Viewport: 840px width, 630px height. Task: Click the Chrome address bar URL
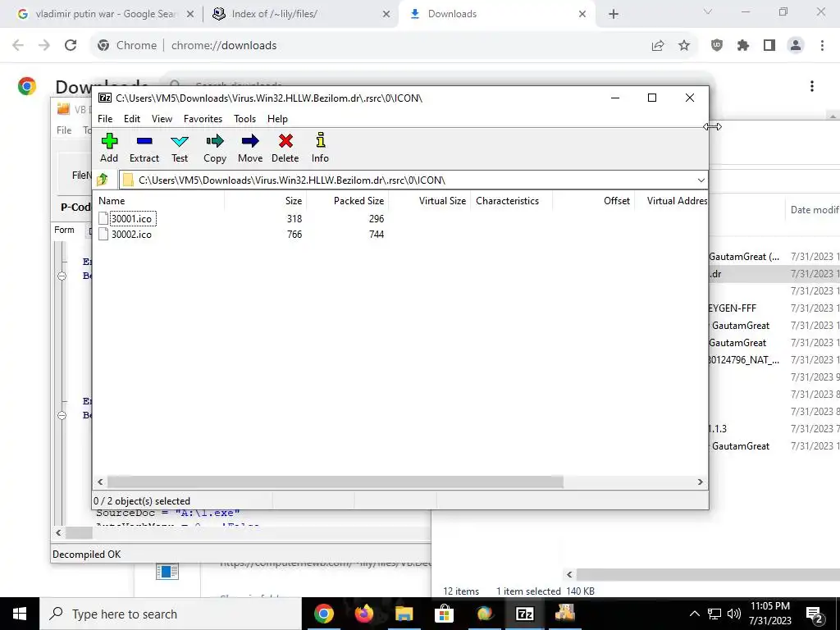tap(224, 46)
